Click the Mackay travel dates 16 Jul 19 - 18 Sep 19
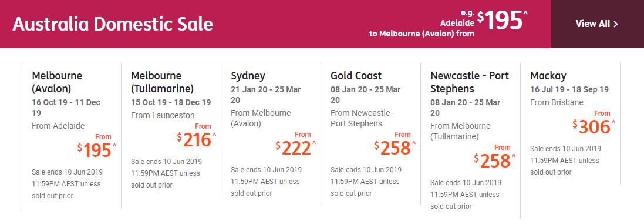 pyautogui.click(x=569, y=89)
